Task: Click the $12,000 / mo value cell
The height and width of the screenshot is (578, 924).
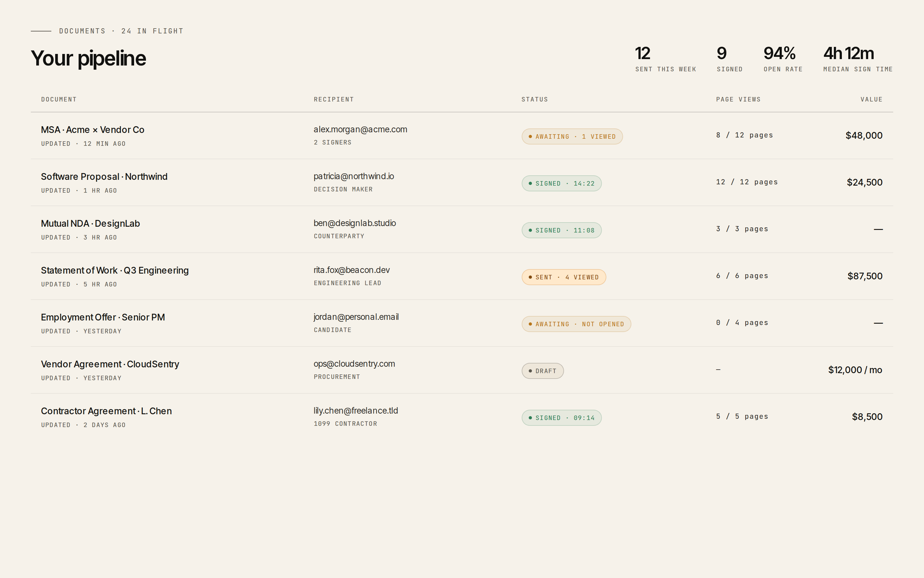Action: (x=855, y=370)
